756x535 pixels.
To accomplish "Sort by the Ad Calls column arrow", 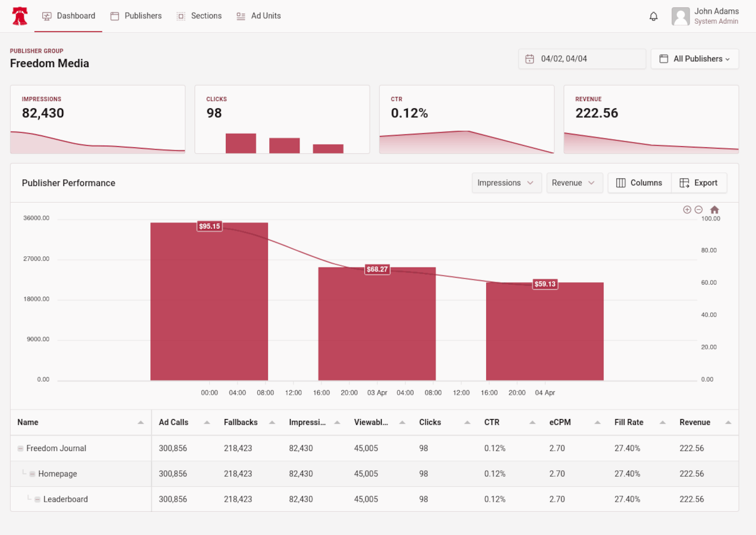I will click(207, 423).
